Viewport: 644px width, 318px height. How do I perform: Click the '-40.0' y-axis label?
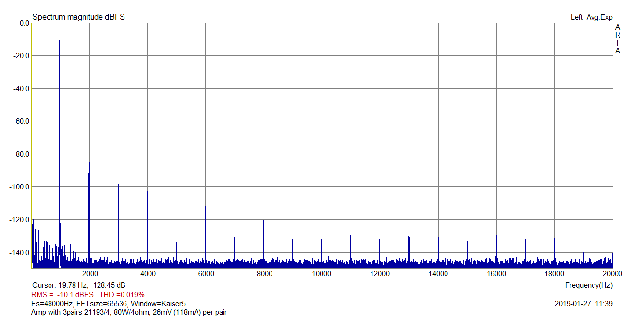tap(22, 89)
